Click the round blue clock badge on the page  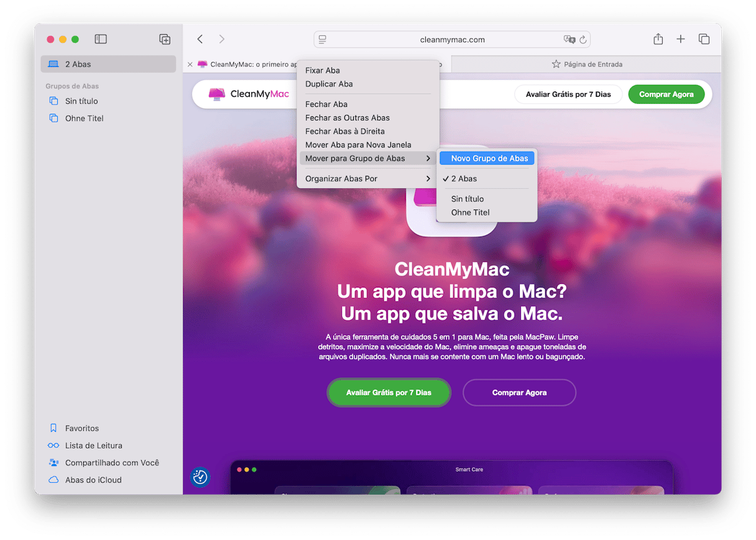(x=200, y=477)
